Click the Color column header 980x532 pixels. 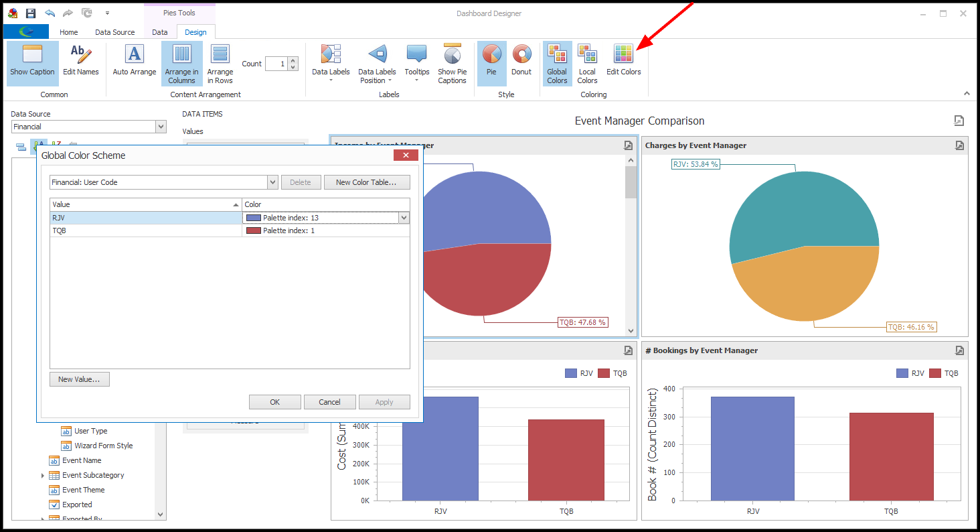(x=326, y=204)
